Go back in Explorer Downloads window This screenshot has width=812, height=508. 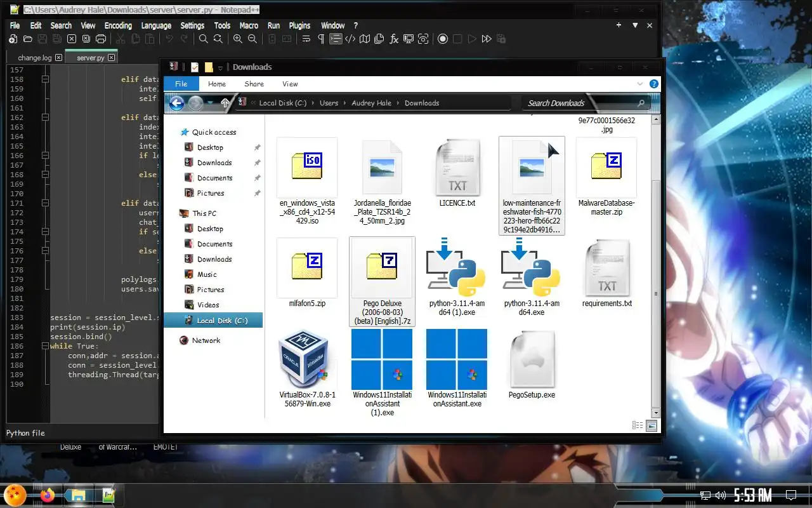(x=176, y=103)
